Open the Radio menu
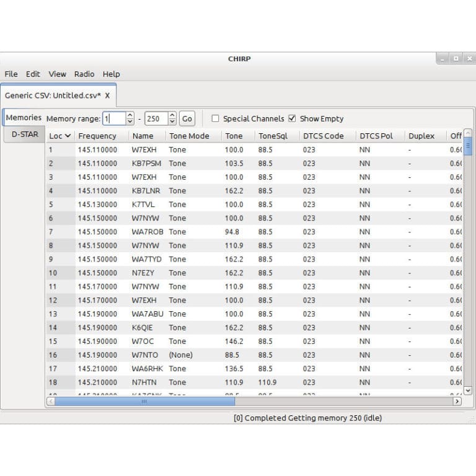476x476 pixels. coord(84,74)
